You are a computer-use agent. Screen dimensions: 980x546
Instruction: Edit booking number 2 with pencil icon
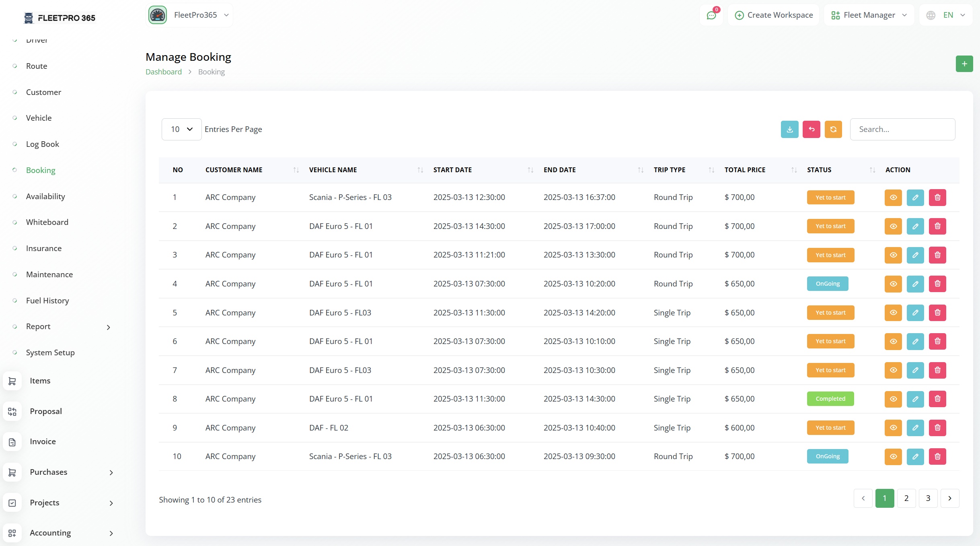tap(915, 226)
